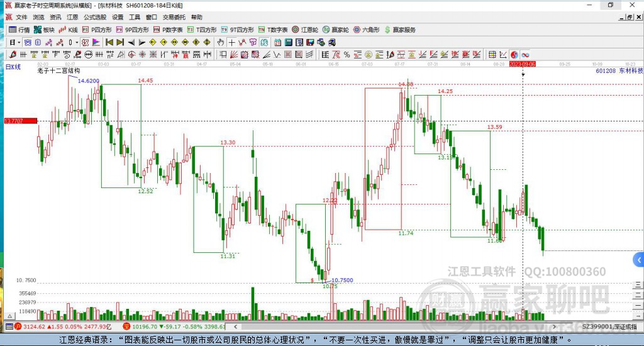Viewport: 644px width, 346px height.
Task: Click the 2023-09-06 date marker
Action: [x=523, y=64]
